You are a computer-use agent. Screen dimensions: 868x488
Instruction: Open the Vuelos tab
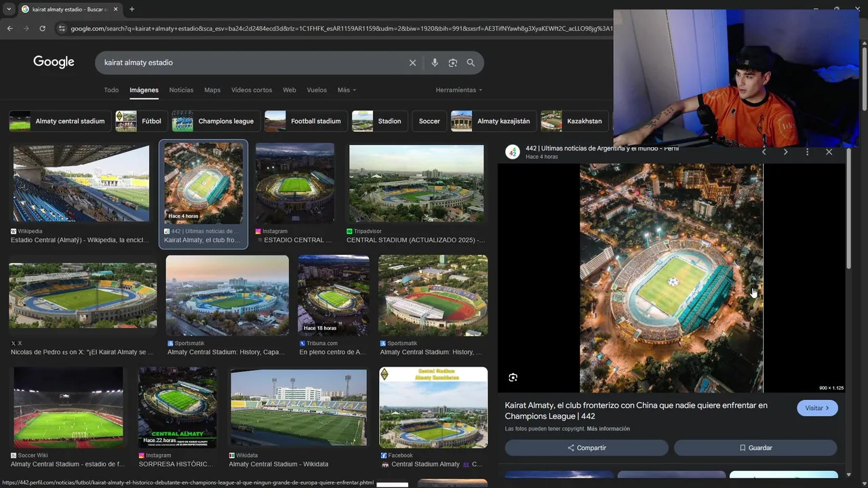coord(317,90)
